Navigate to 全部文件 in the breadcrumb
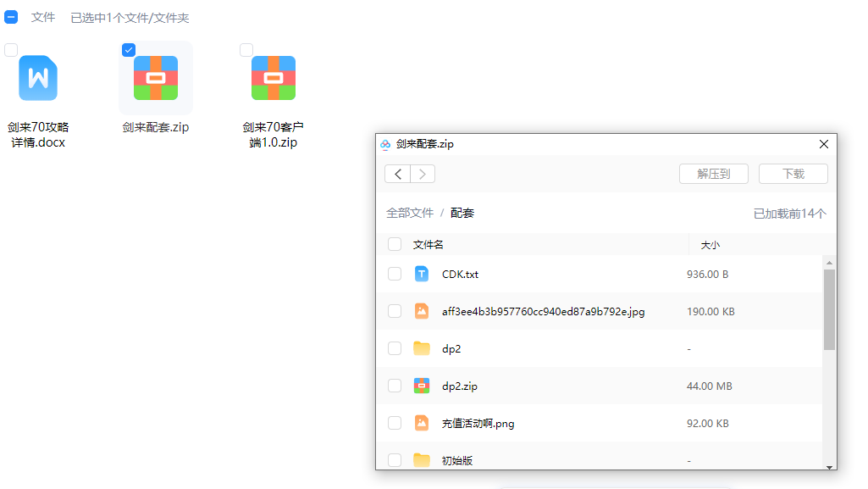868x489 pixels. click(x=410, y=213)
